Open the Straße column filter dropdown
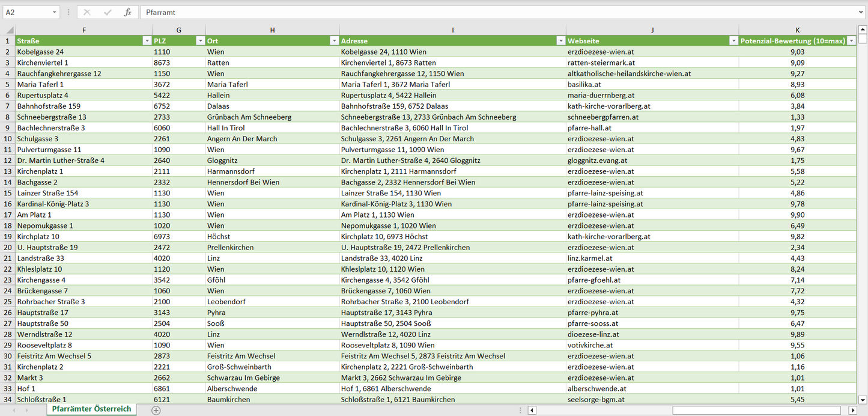This screenshot has width=868, height=416. tap(147, 41)
